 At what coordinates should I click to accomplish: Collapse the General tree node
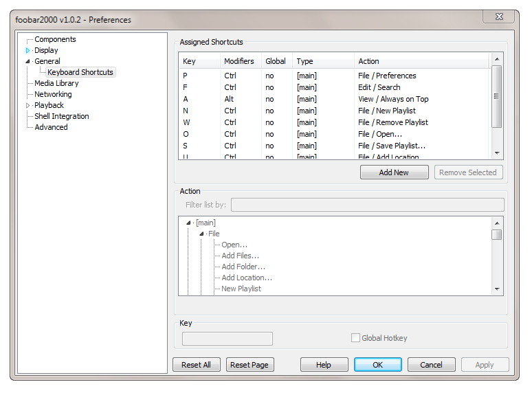click(x=28, y=61)
